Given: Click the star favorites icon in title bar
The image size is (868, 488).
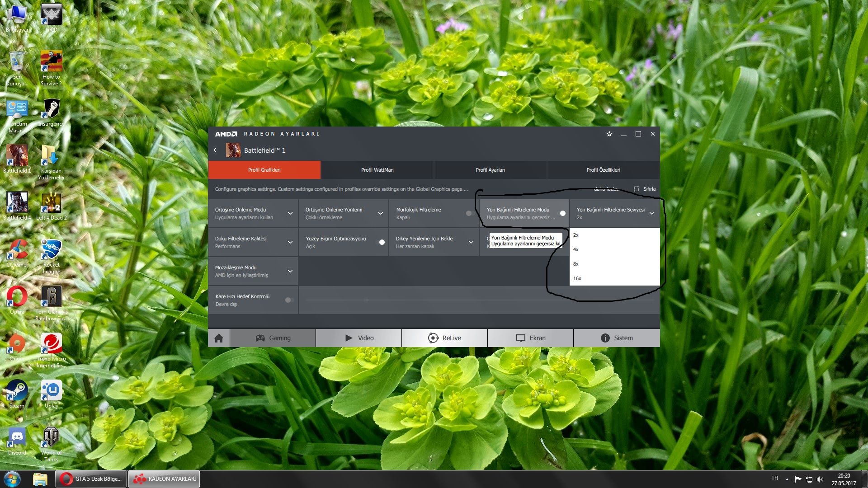Looking at the screenshot, I should pos(609,134).
